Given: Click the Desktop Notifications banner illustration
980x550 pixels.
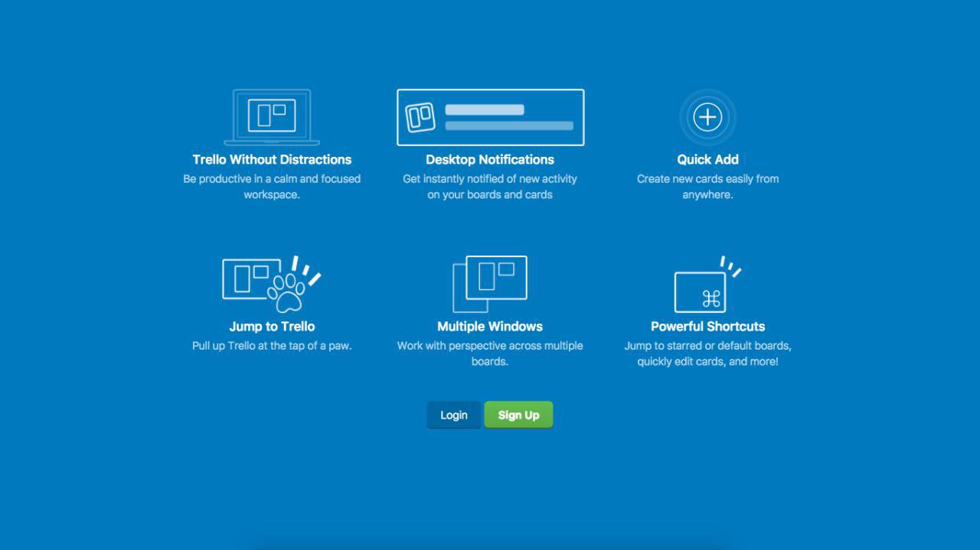Looking at the screenshot, I should [x=490, y=117].
